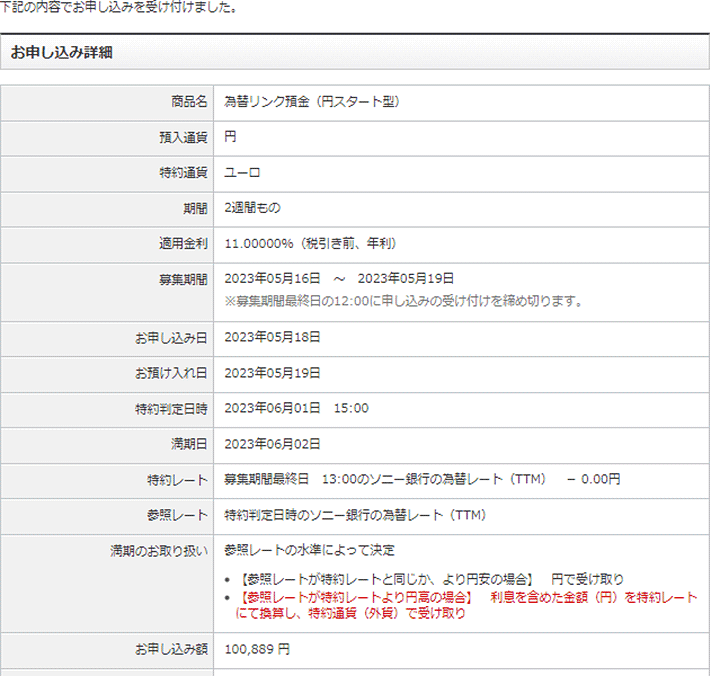Click the confirmation text 下記の内容でお申し込みを受け付けました。
The width and height of the screenshot is (710, 676).
(x=119, y=7)
